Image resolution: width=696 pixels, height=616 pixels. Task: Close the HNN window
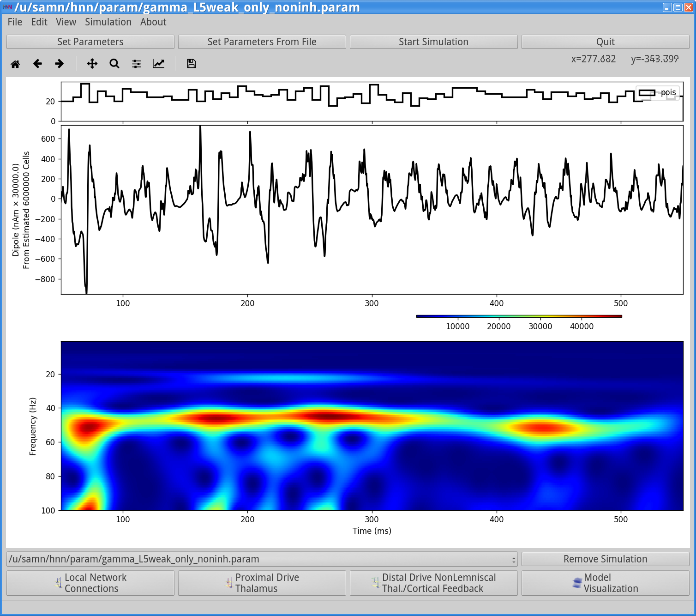(689, 7)
